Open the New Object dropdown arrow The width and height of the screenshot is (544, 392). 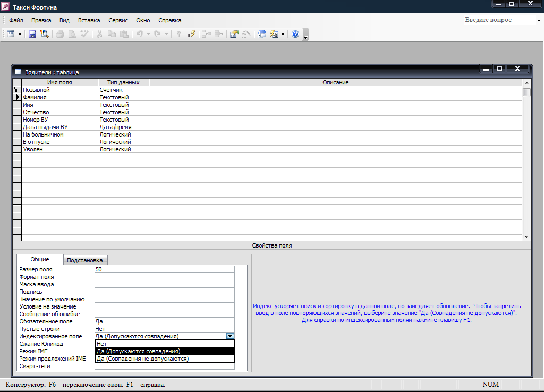[x=283, y=34]
